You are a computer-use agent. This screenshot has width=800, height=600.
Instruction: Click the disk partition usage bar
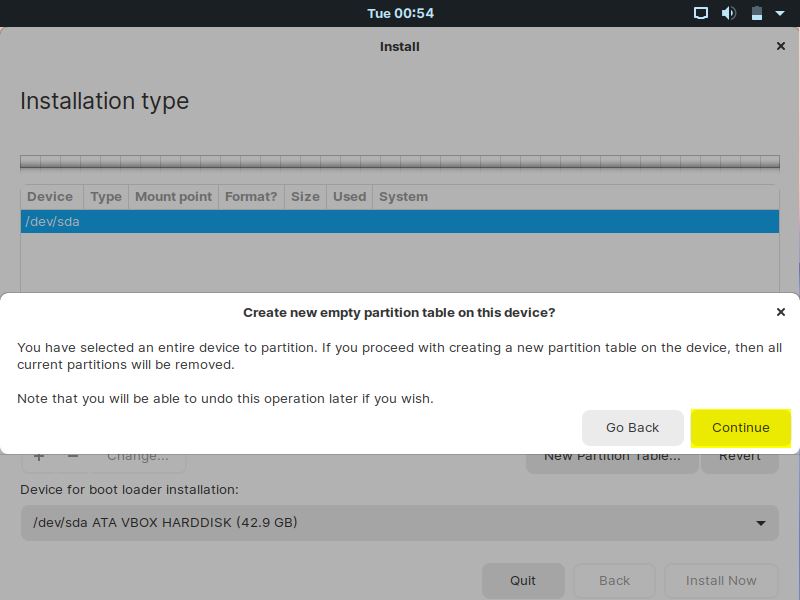point(399,162)
